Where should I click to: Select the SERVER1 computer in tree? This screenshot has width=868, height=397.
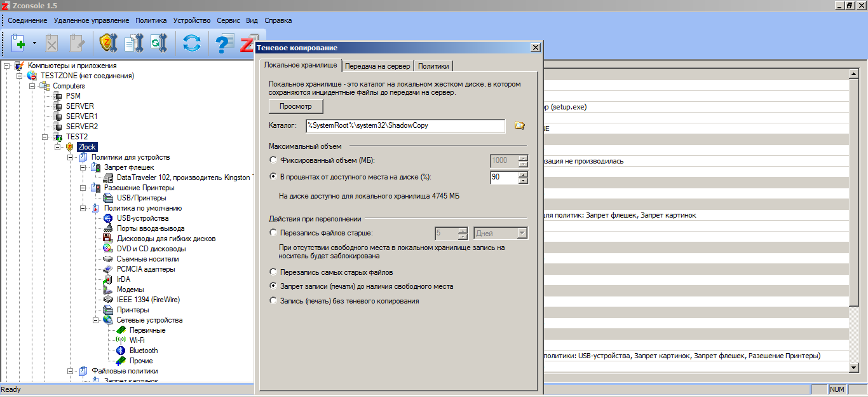point(81,116)
